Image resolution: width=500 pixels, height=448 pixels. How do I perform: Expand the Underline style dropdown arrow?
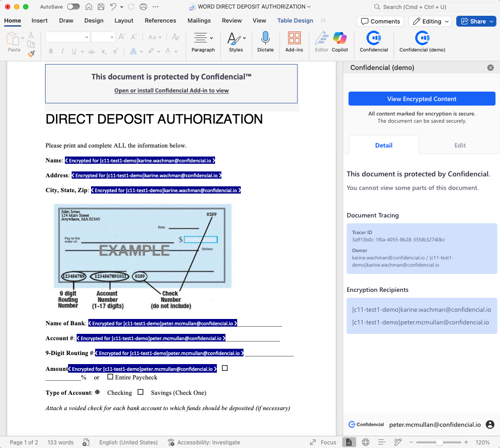tap(82, 51)
